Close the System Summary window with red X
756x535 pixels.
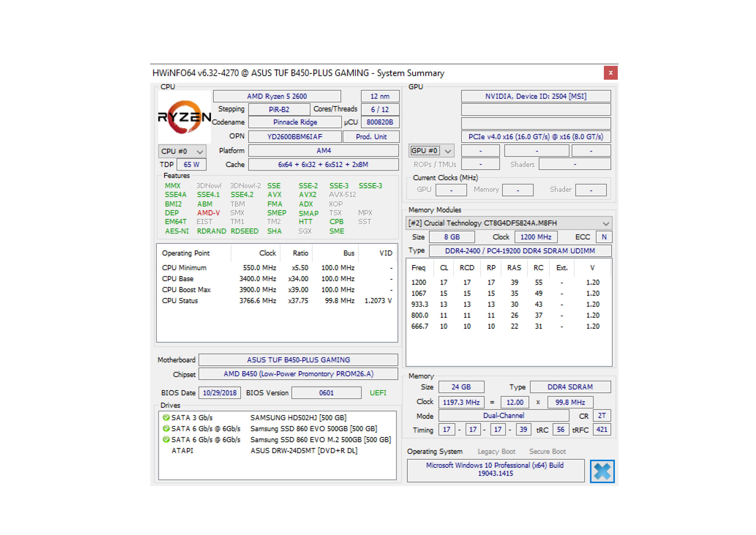pyautogui.click(x=611, y=73)
